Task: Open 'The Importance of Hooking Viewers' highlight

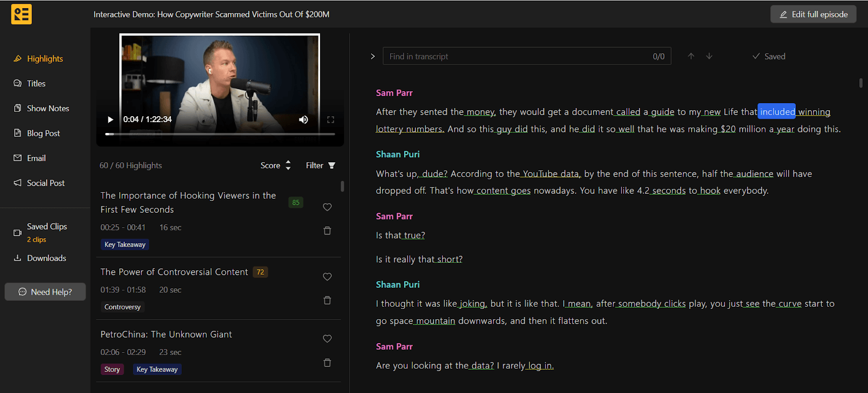Action: 188,202
